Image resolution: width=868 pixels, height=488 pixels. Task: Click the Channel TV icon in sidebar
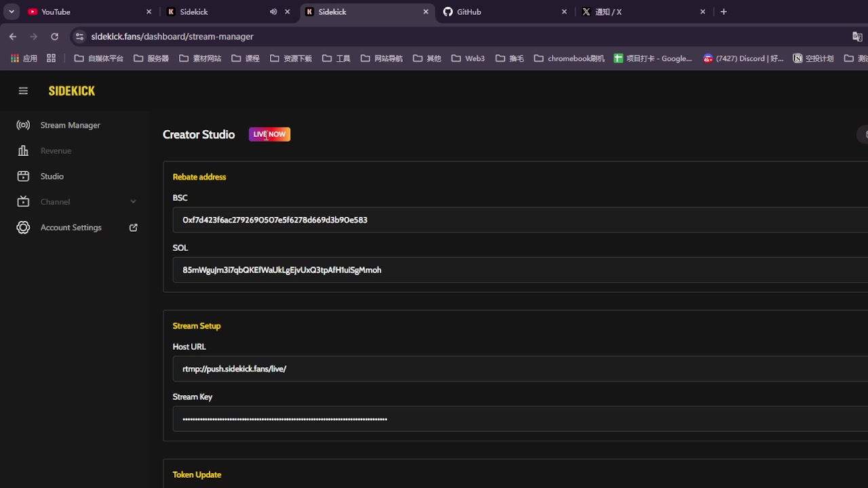(23, 202)
